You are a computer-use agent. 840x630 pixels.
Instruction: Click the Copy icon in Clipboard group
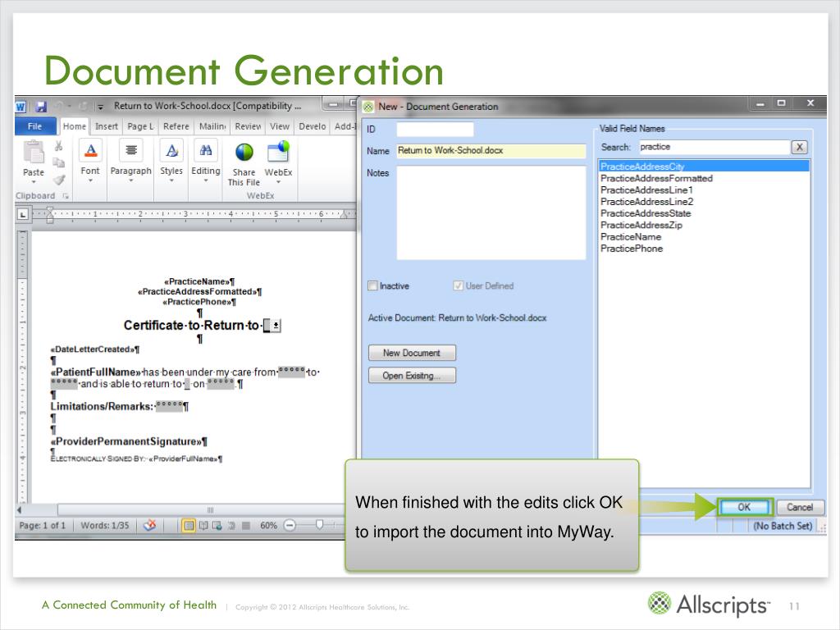(x=58, y=162)
